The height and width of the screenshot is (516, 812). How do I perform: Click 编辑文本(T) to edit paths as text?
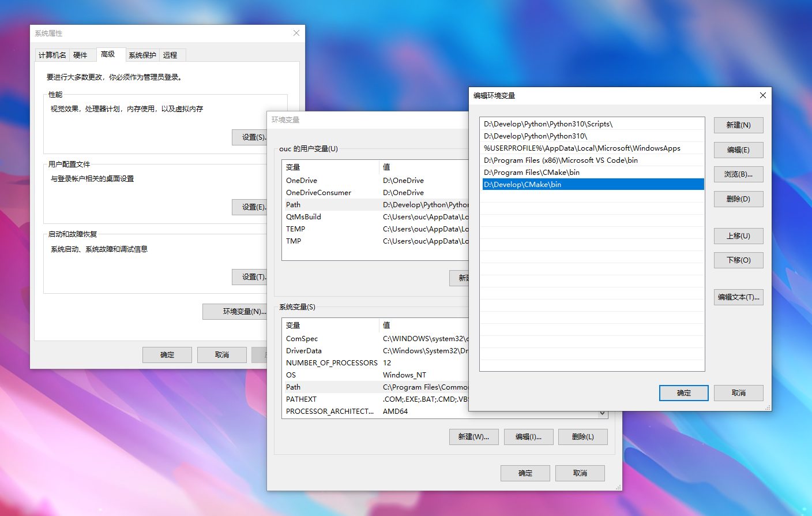(x=738, y=297)
